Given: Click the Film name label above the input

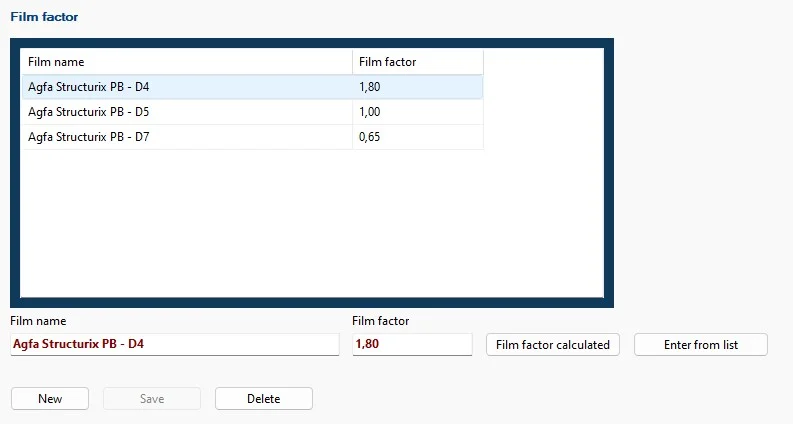Looking at the screenshot, I should 38,321.
